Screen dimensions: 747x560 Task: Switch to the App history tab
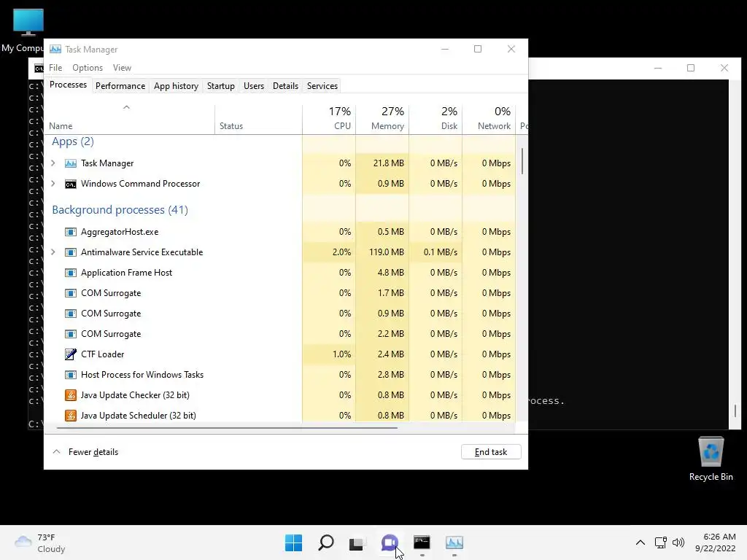pyautogui.click(x=176, y=86)
